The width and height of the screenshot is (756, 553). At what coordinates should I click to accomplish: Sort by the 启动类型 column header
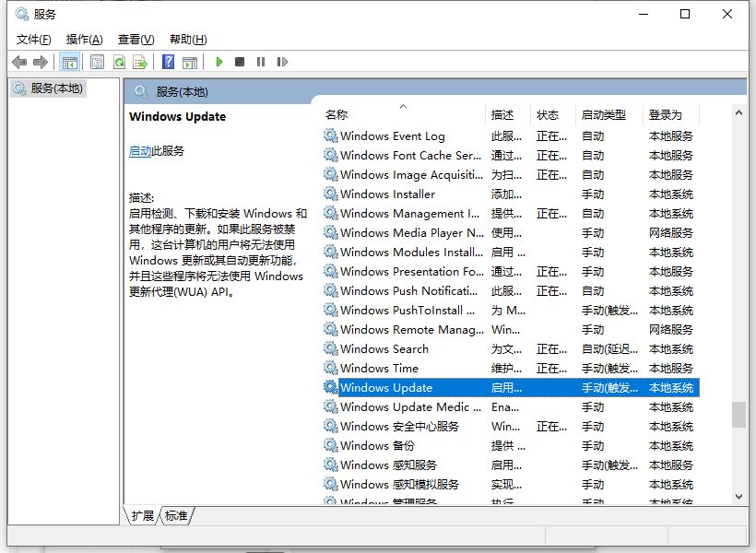(604, 115)
